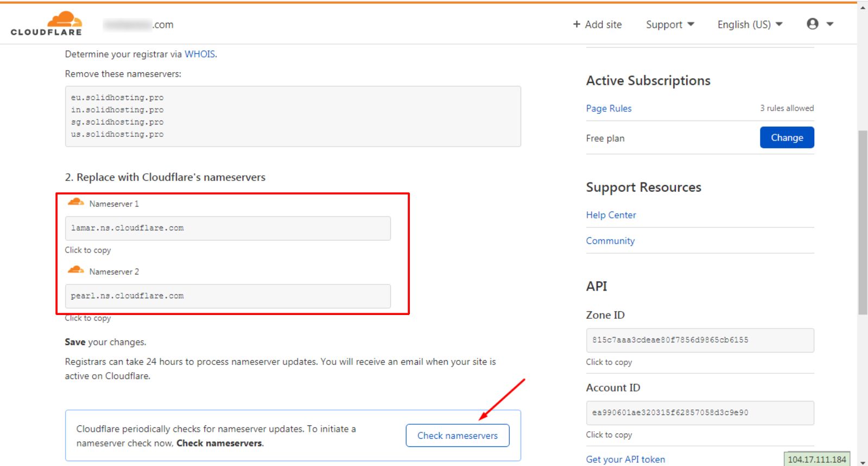Viewport: 868px width, 466px height.
Task: Click the vertical page scrollbar thumb
Action: [863, 223]
